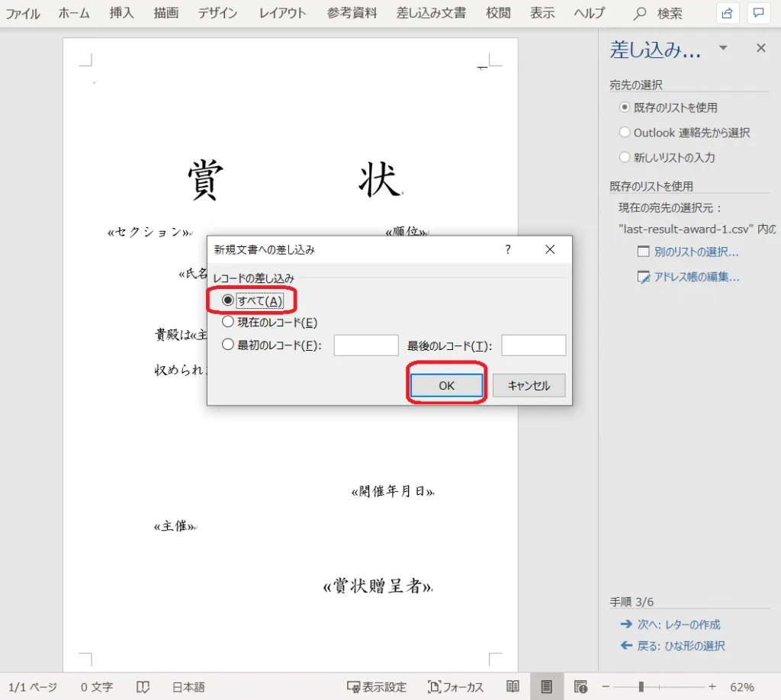Image resolution: width=781 pixels, height=700 pixels.
Task: Open the 参考資料 ribbon tab
Action: tap(352, 13)
